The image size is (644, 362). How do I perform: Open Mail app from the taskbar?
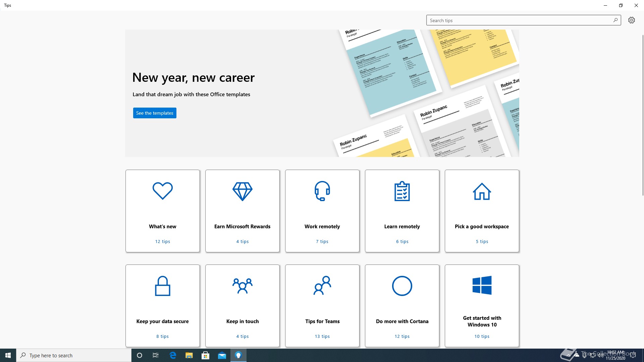pyautogui.click(x=222, y=355)
